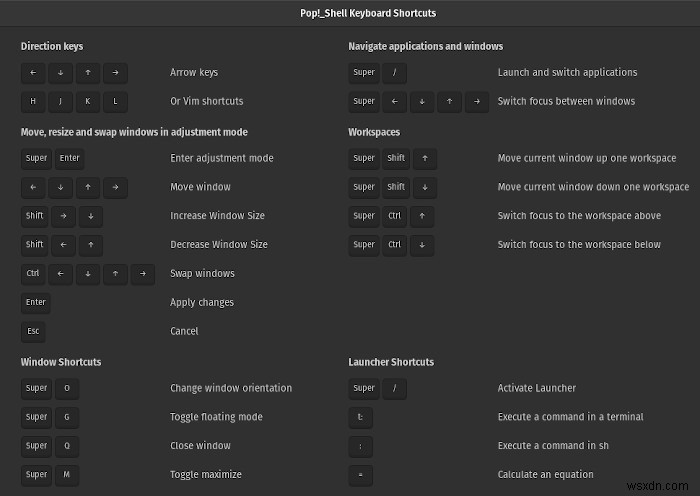Click the Esc key next to Cancel

pos(33,331)
